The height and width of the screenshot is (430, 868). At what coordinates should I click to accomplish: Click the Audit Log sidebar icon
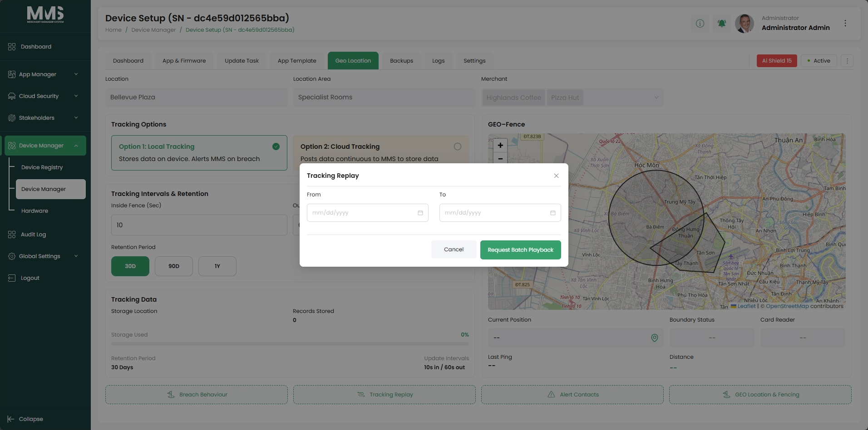12,235
